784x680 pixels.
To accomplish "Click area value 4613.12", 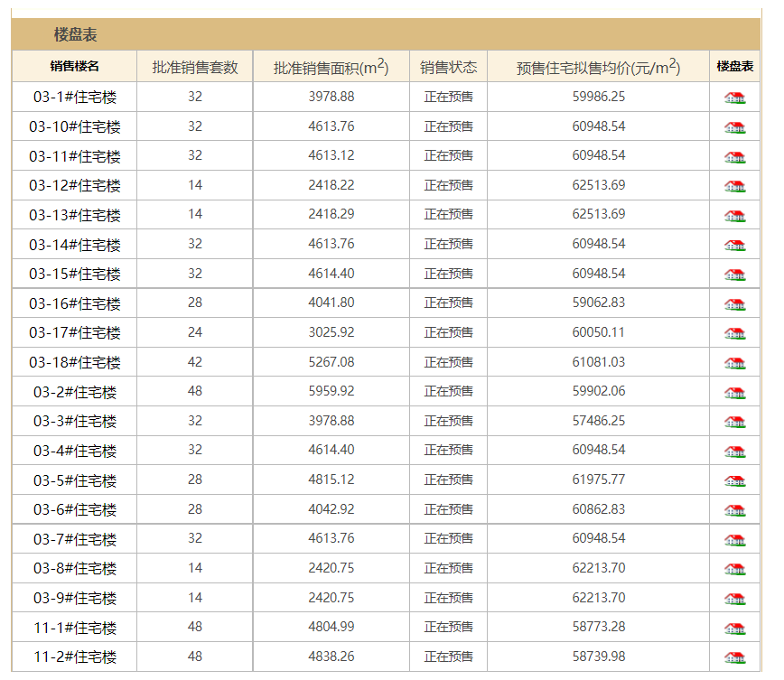I will pos(331,155).
